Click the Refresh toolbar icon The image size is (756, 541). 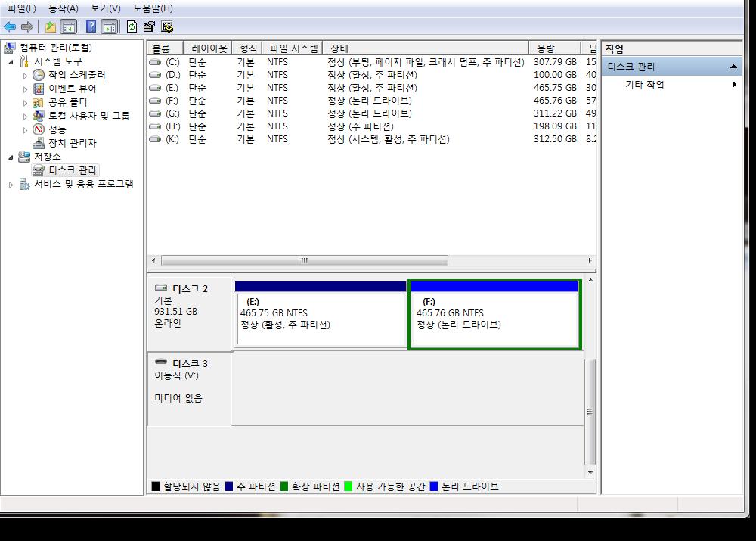tap(132, 27)
